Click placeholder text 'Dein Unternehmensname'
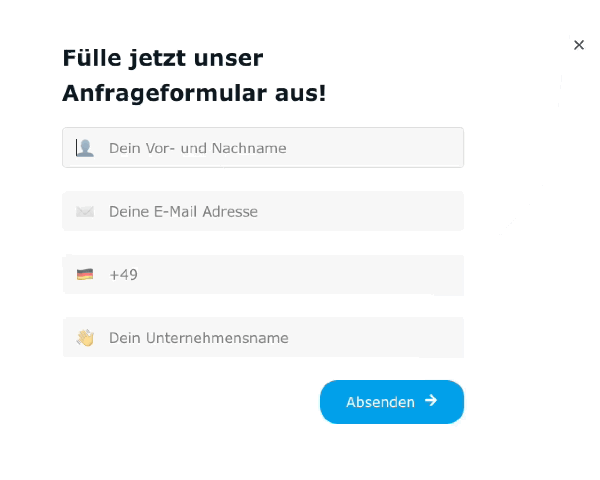600x480 pixels. click(x=199, y=338)
